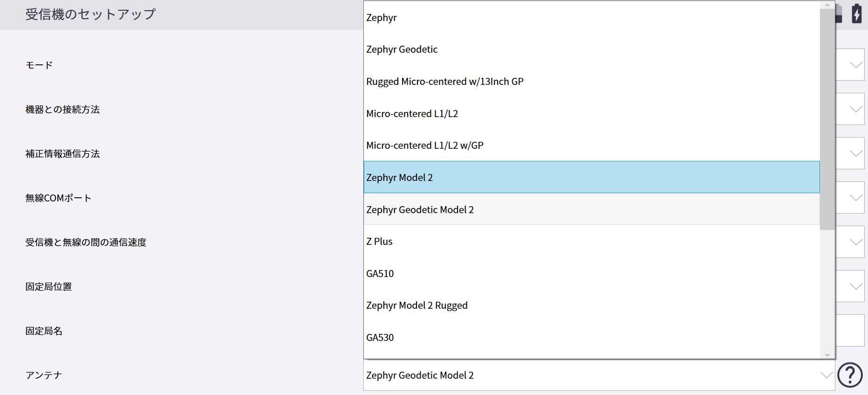Click the charging battery icon
The height and width of the screenshot is (395, 868).
pos(856,14)
